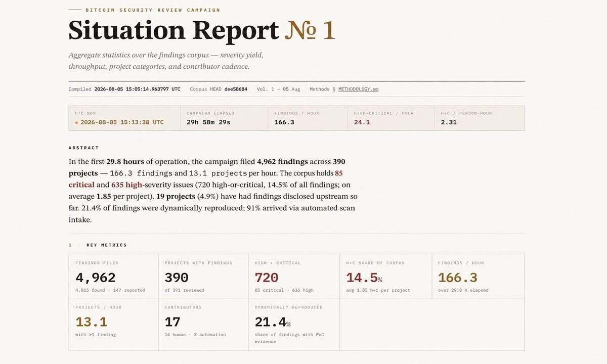Select the Bitcoin Security Review Campaign label
The image size is (607, 364).
[x=153, y=10]
